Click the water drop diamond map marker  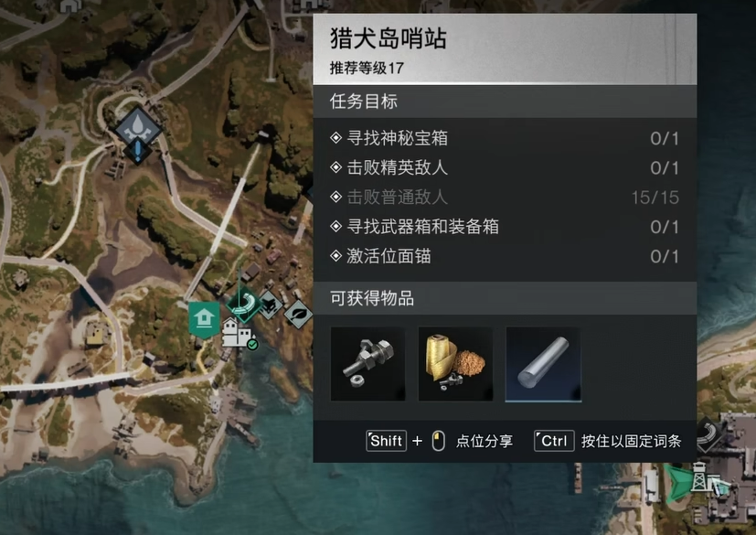[x=138, y=126]
